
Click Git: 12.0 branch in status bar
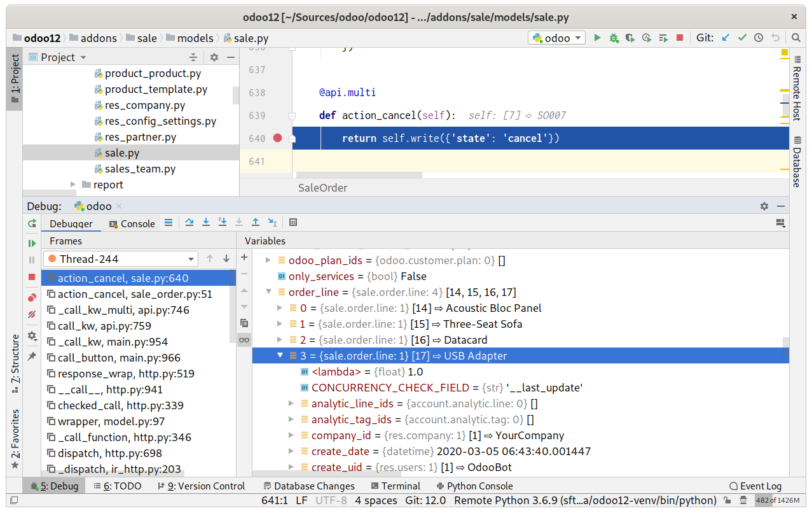click(x=426, y=500)
